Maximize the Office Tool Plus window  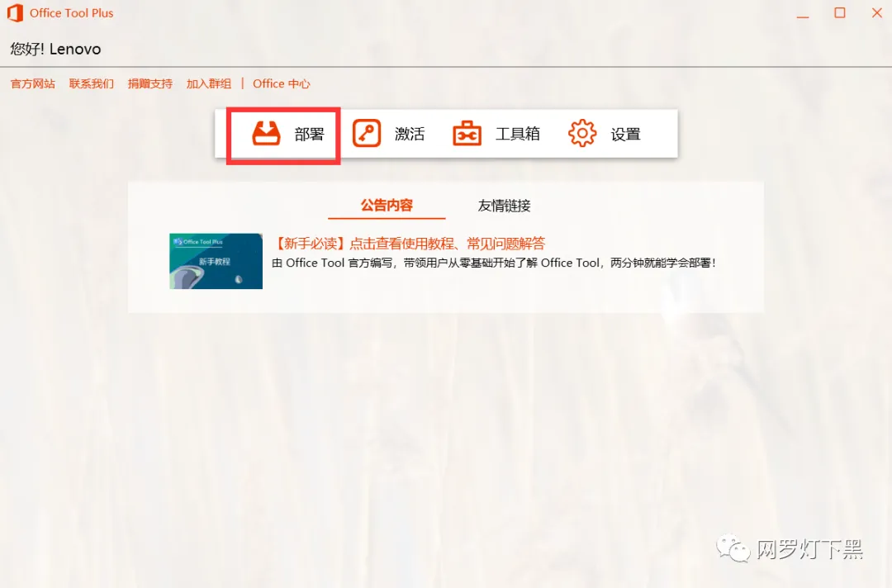point(840,12)
